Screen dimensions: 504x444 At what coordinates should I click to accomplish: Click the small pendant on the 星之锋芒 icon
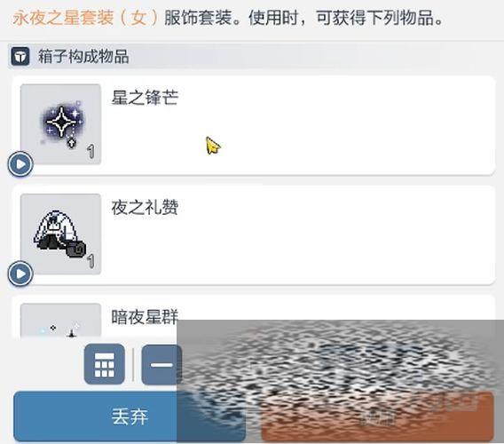pos(72,143)
